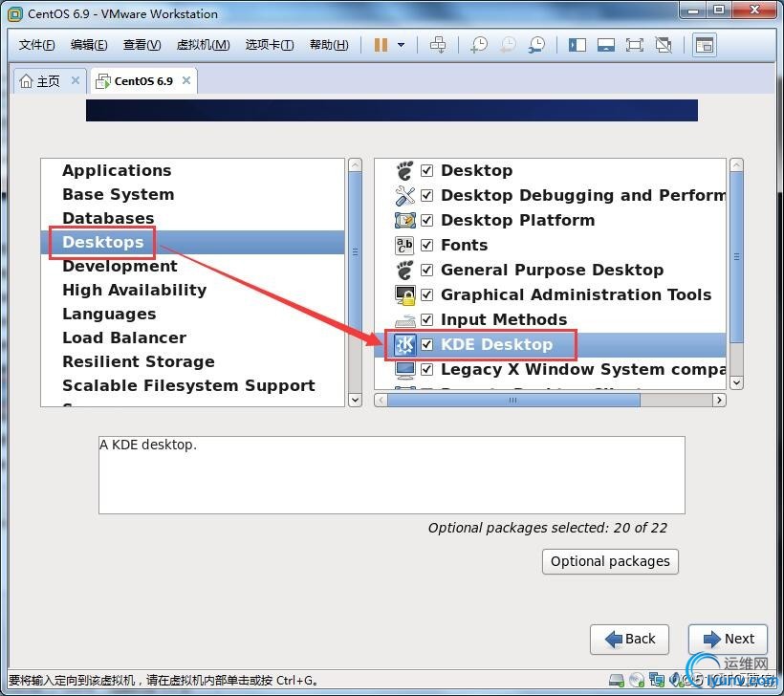
Task: Open the 文件(F) menu
Action: point(36,45)
